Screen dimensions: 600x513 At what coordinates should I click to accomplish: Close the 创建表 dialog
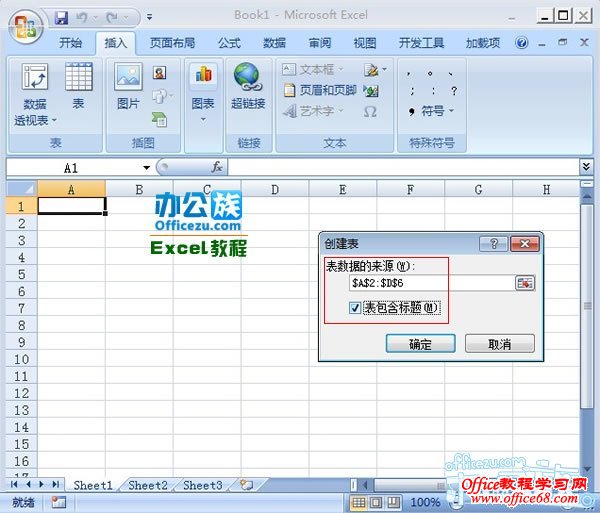pyautogui.click(x=525, y=244)
